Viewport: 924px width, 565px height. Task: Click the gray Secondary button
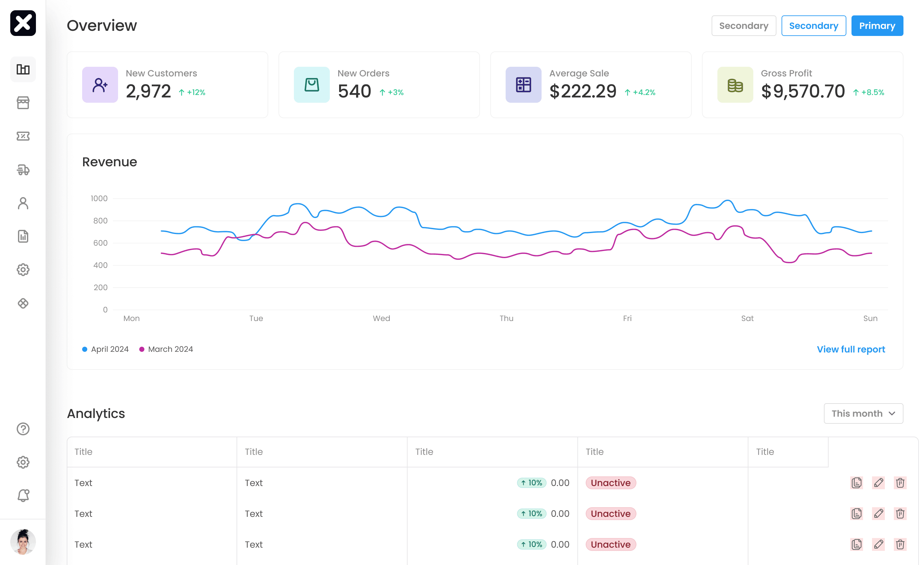coord(744,26)
